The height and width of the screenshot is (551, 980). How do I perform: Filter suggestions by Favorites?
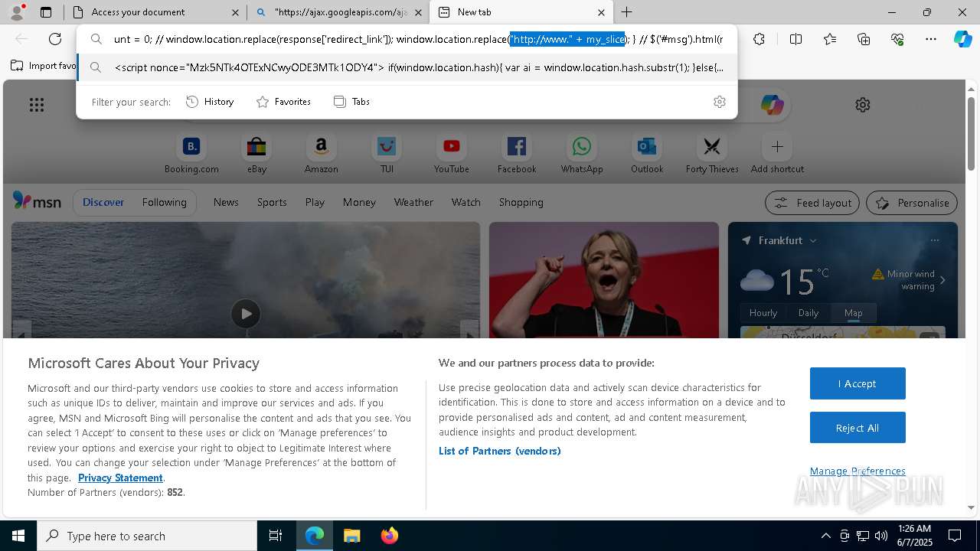(283, 102)
